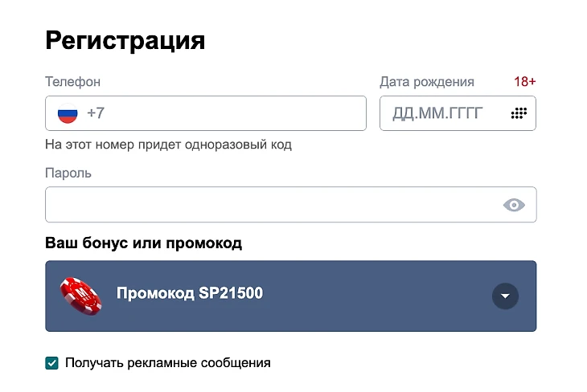Click the 'Получать рекламные сообщения' label
This screenshot has width=587, height=392.
point(167,363)
